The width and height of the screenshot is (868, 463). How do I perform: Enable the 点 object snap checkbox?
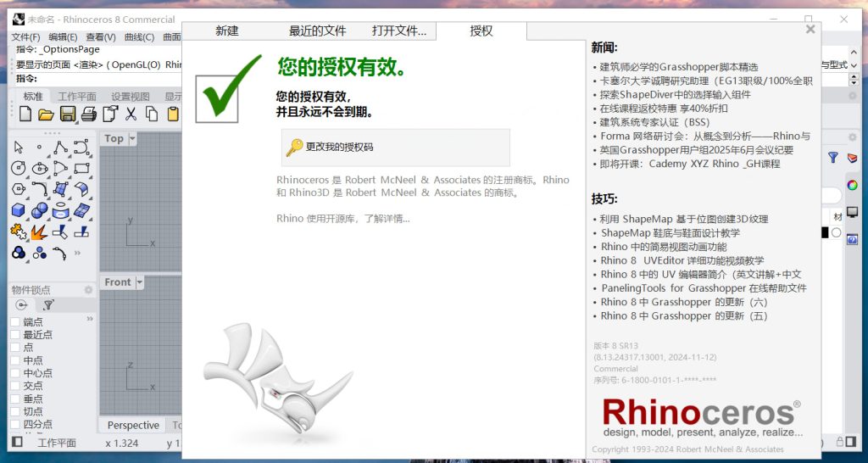[15, 348]
